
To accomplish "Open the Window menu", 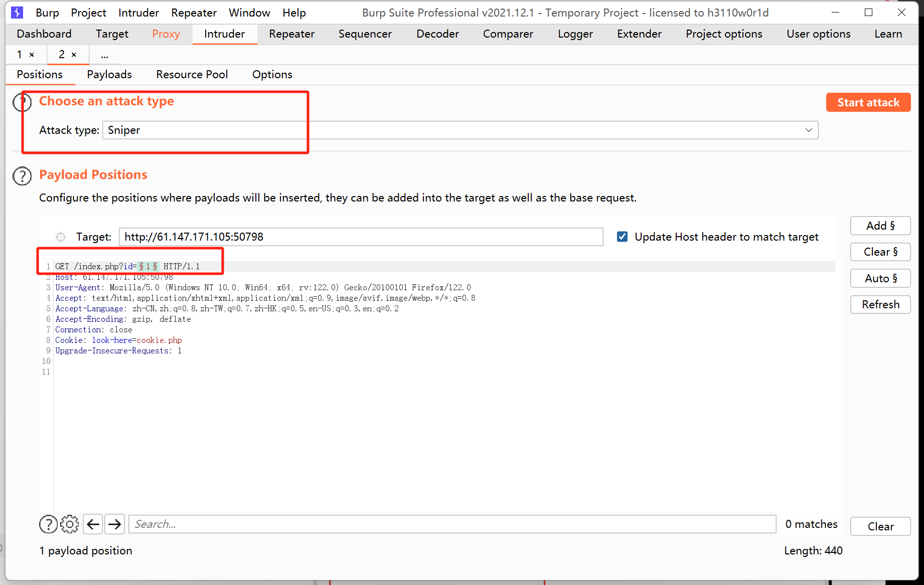I will pos(249,13).
